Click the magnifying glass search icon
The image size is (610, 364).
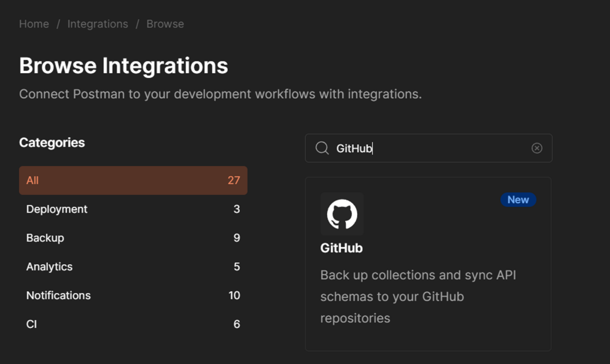tap(322, 148)
